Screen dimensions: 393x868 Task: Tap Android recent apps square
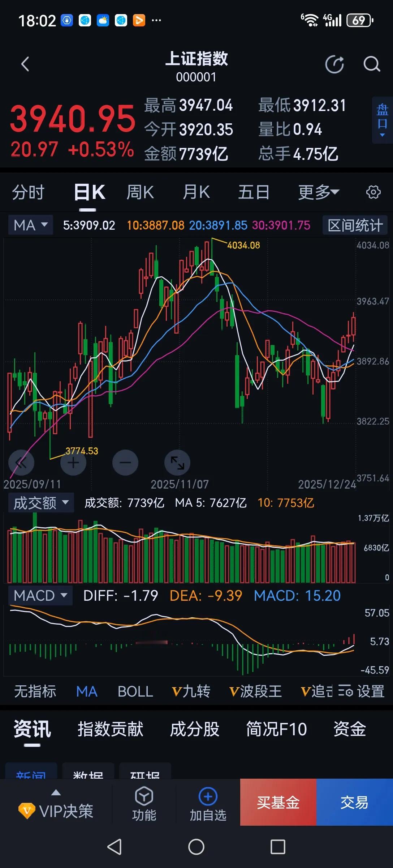278,847
